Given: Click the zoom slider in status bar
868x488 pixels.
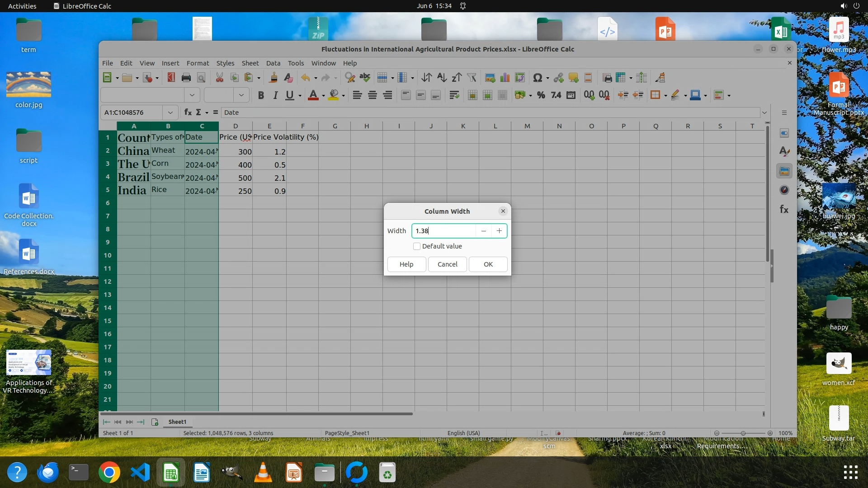Looking at the screenshot, I should [x=743, y=433].
